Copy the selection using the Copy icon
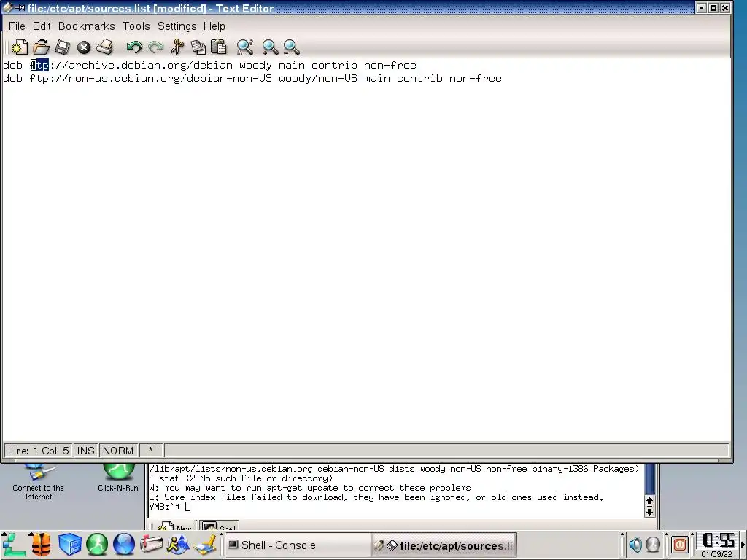Image resolution: width=747 pixels, height=560 pixels. click(198, 47)
